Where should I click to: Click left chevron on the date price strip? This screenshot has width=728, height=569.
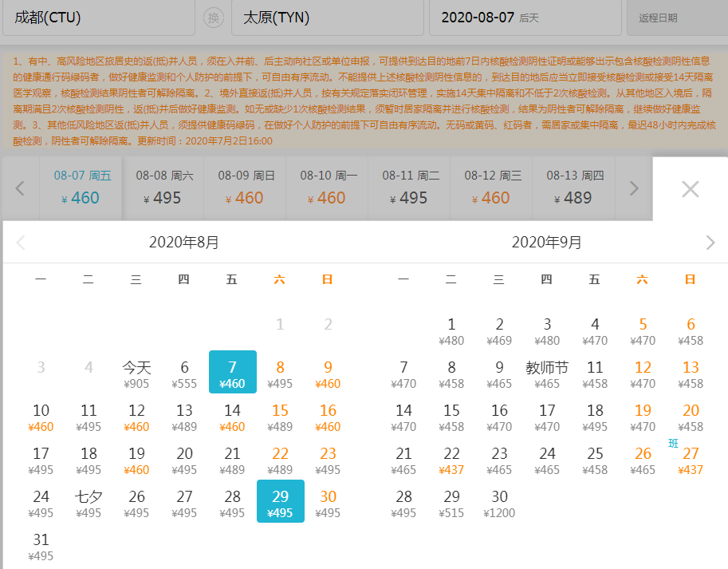(x=19, y=188)
